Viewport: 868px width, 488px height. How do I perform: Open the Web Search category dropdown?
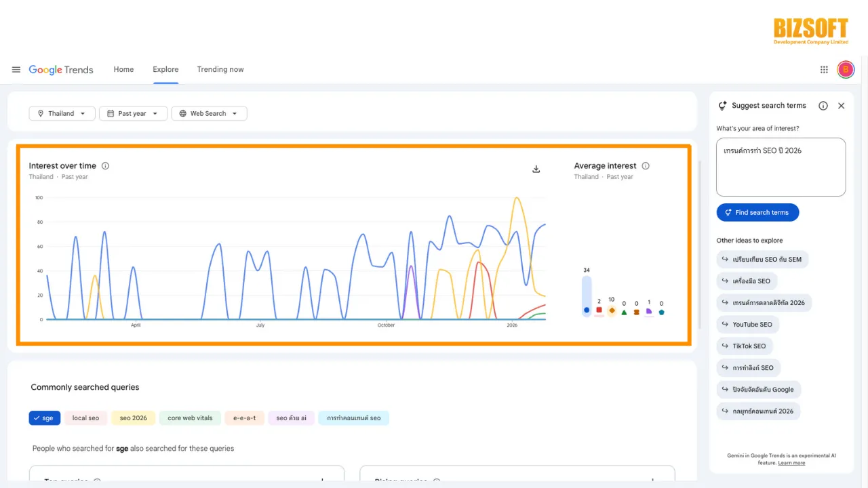tap(209, 113)
